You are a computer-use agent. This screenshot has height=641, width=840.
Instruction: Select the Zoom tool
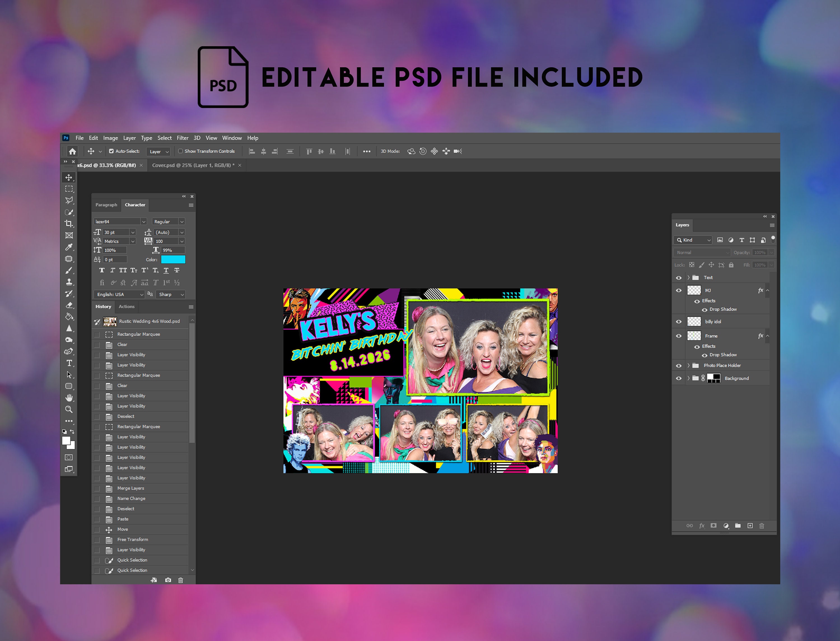pyautogui.click(x=69, y=409)
